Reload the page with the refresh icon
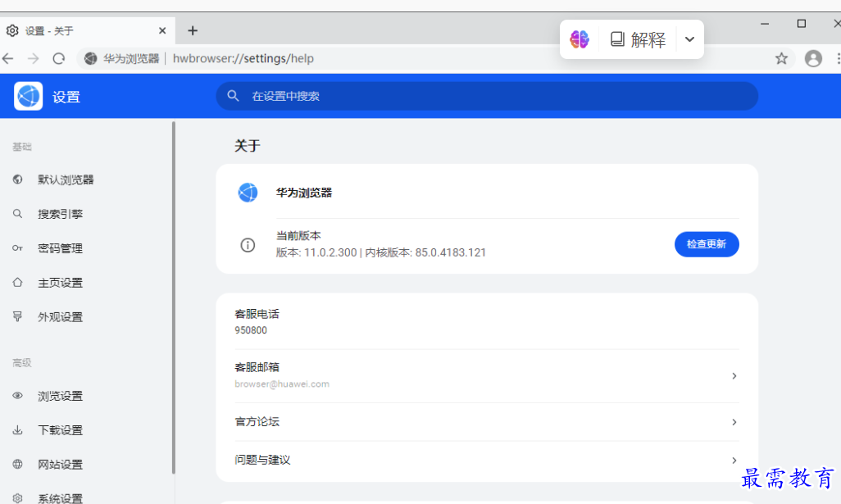841x504 pixels. pyautogui.click(x=59, y=58)
